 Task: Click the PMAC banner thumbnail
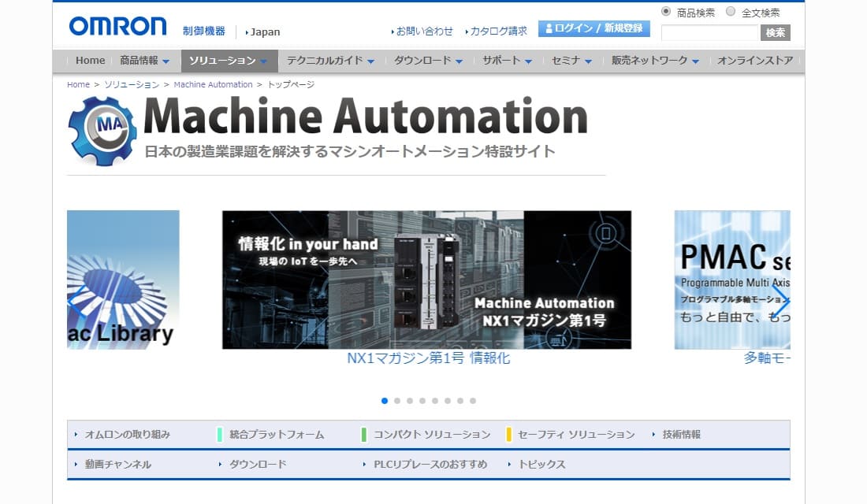point(732,280)
